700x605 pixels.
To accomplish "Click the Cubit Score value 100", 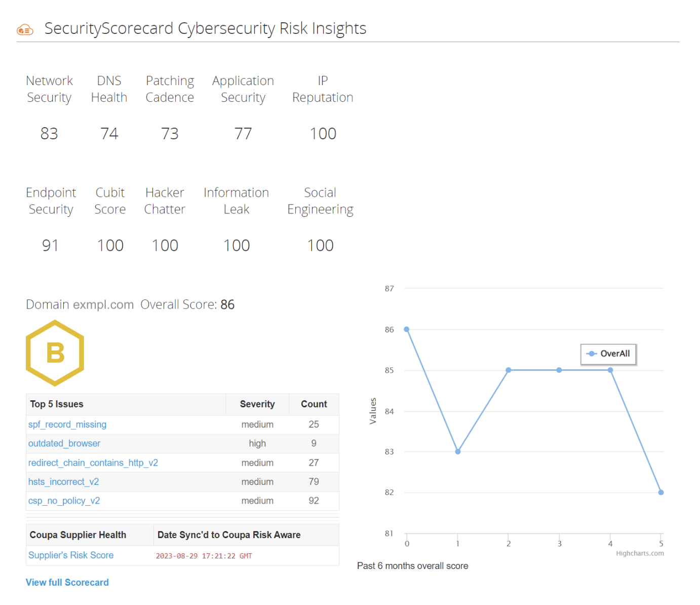I will pos(110,246).
